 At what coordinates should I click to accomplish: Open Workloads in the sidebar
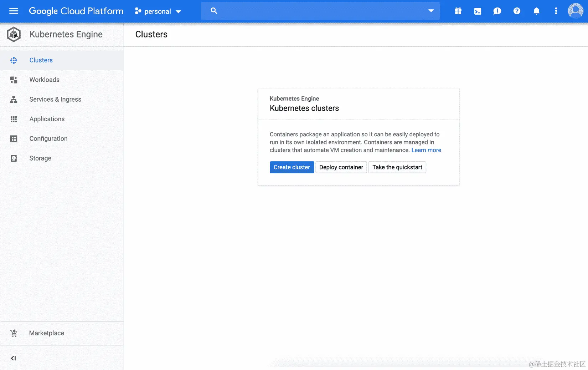coord(62,80)
